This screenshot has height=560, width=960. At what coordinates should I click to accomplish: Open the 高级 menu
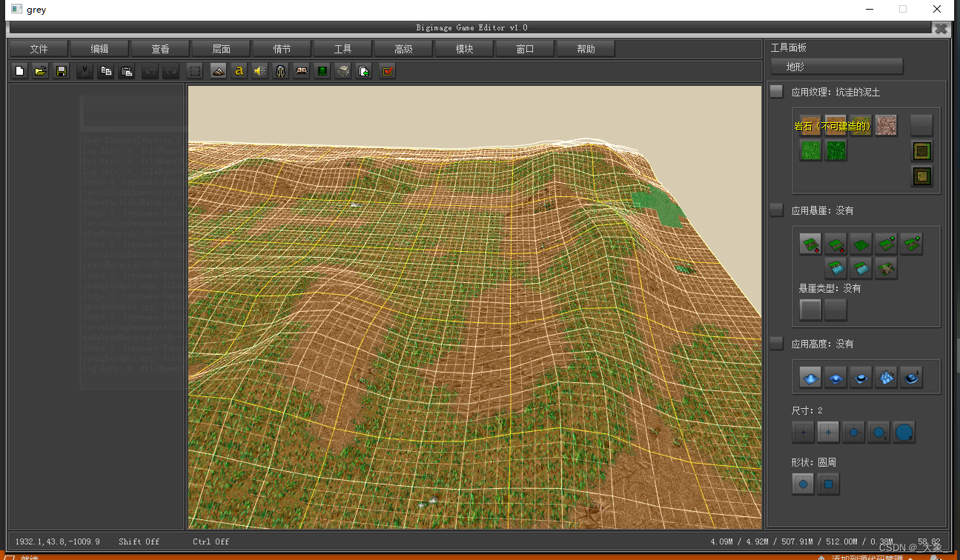403,49
